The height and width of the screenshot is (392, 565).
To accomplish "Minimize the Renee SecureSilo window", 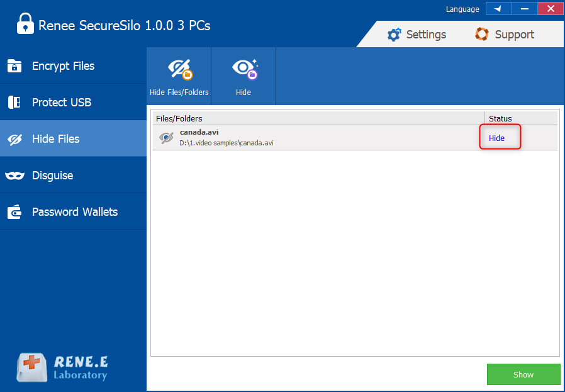I will click(525, 9).
